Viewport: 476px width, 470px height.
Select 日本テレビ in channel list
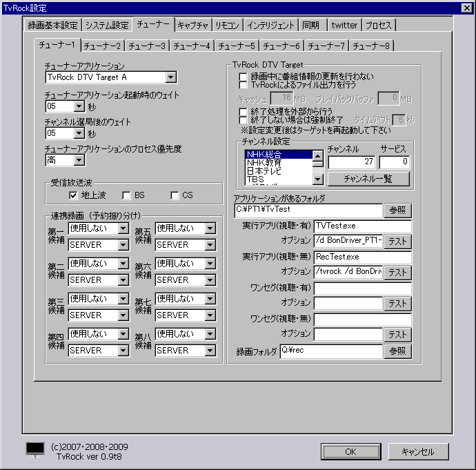pos(279,171)
